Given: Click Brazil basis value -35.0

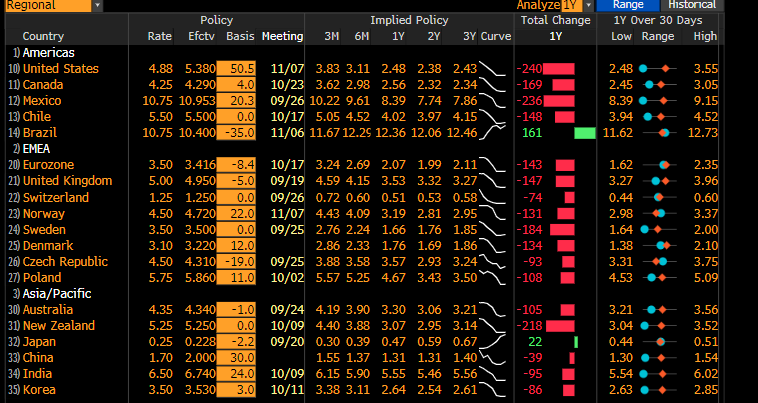Looking at the screenshot, I should (236, 133).
